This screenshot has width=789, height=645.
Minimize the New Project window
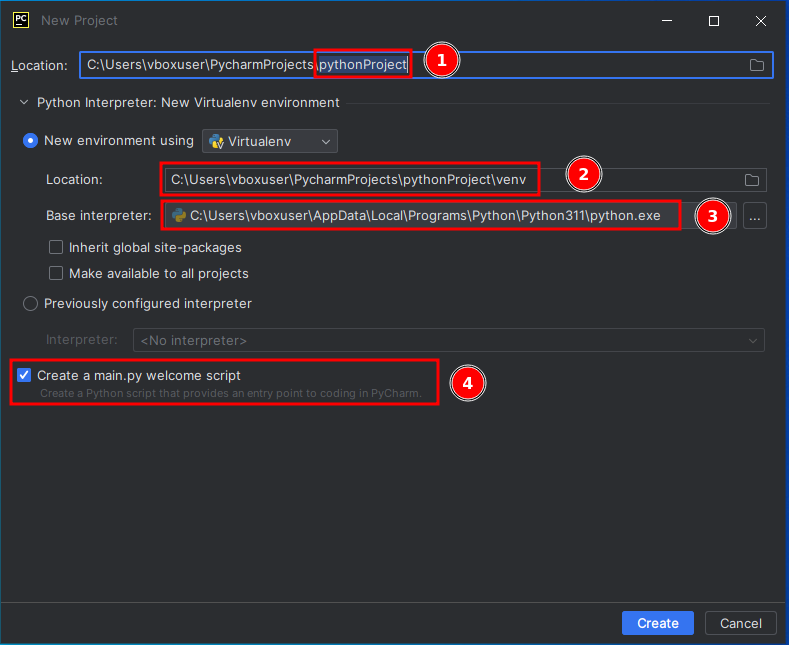(667, 21)
